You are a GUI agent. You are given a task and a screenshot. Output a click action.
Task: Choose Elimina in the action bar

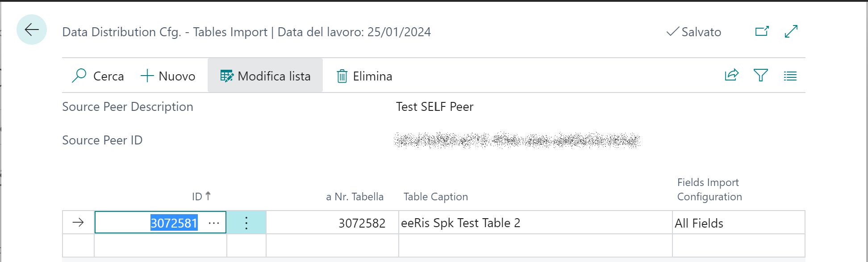coord(364,76)
